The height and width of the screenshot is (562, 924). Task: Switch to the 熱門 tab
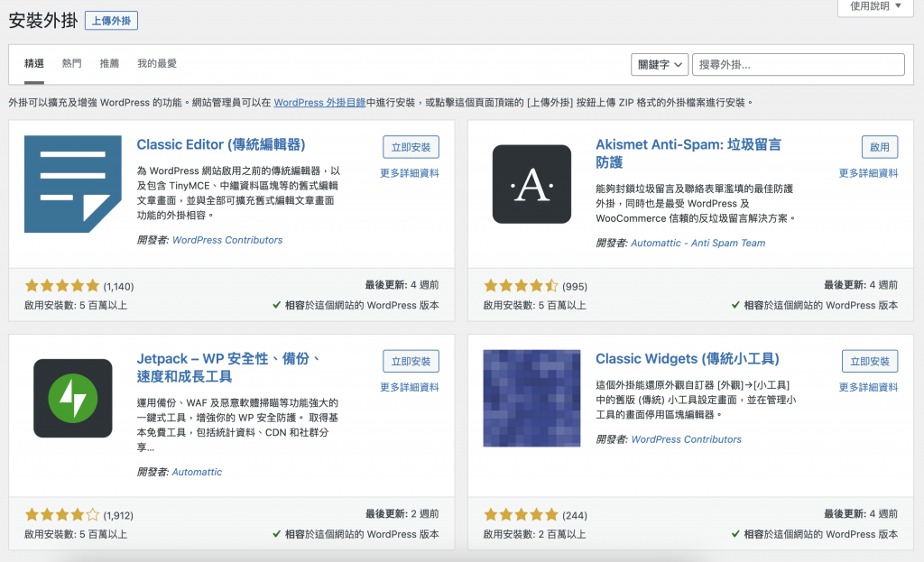tap(72, 64)
